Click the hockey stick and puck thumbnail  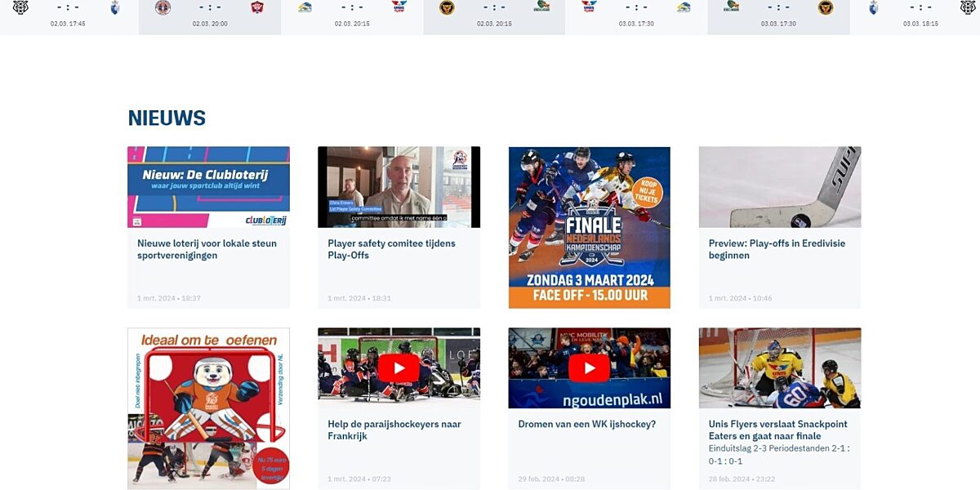779,187
